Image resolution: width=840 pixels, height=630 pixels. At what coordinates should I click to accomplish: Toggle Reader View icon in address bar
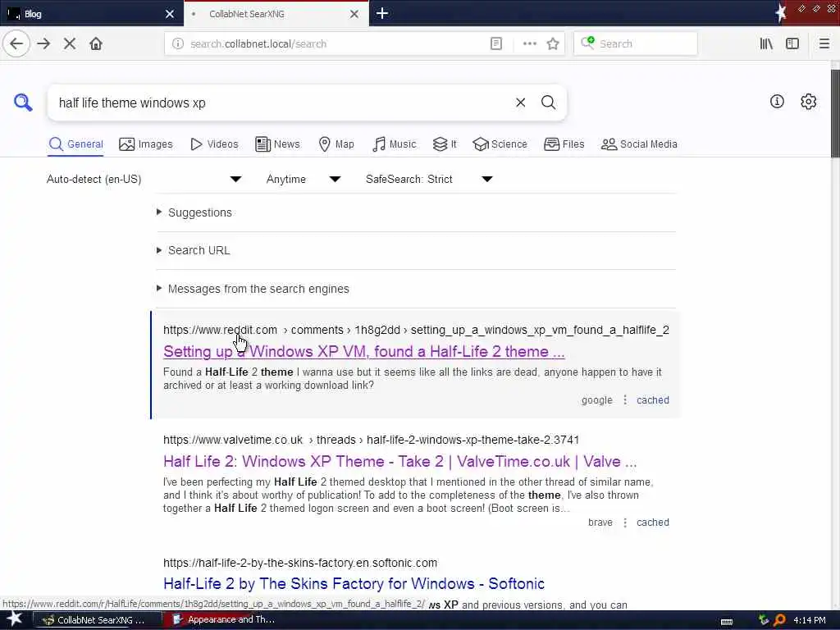(x=496, y=44)
